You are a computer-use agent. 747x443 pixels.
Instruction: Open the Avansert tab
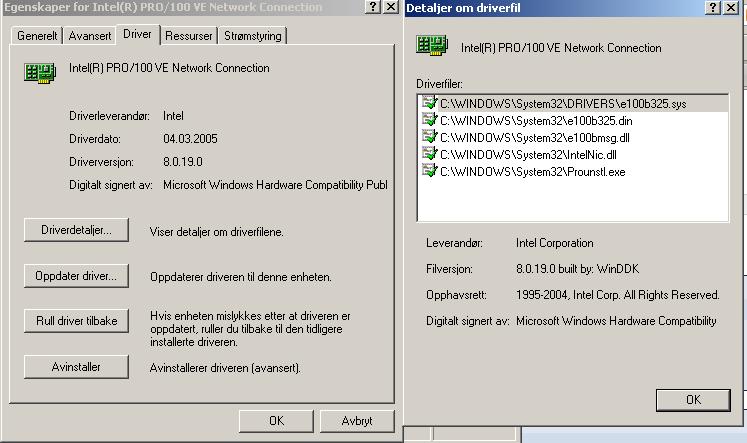[x=90, y=36]
